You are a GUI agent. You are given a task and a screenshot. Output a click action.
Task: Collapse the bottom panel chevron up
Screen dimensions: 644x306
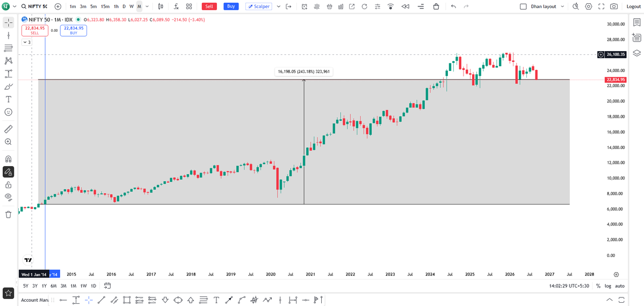pos(610,300)
